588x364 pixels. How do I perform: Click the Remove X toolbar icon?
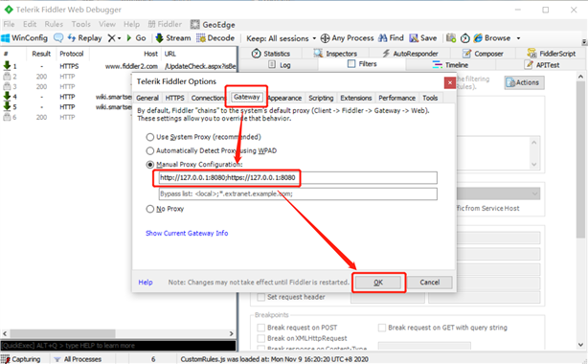pos(112,38)
